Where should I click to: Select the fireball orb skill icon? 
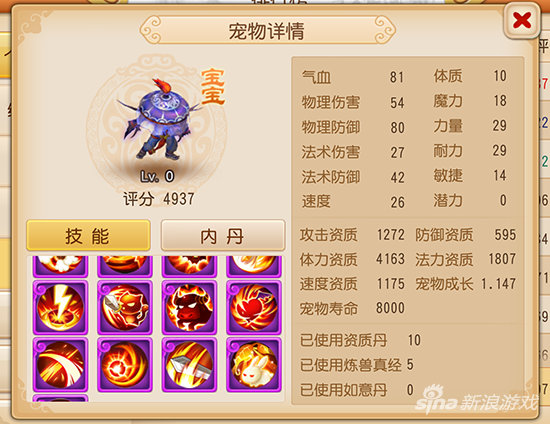125,365
